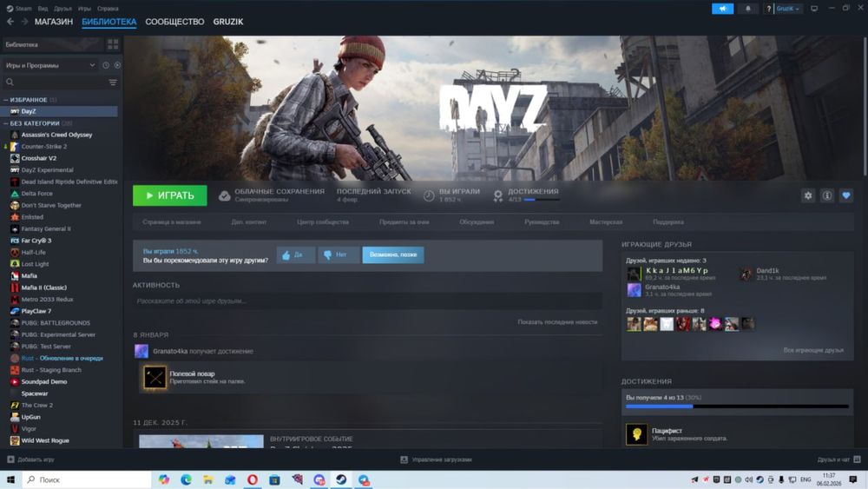Go forward with the right arrow
Viewport: 868px width, 489px height.
pos(24,22)
